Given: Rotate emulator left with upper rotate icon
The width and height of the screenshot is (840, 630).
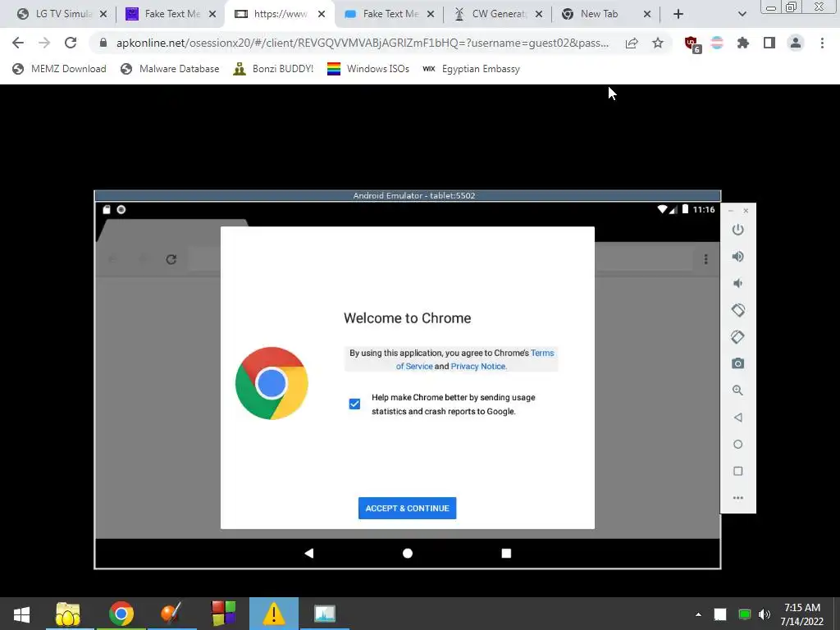Looking at the screenshot, I should pyautogui.click(x=737, y=310).
